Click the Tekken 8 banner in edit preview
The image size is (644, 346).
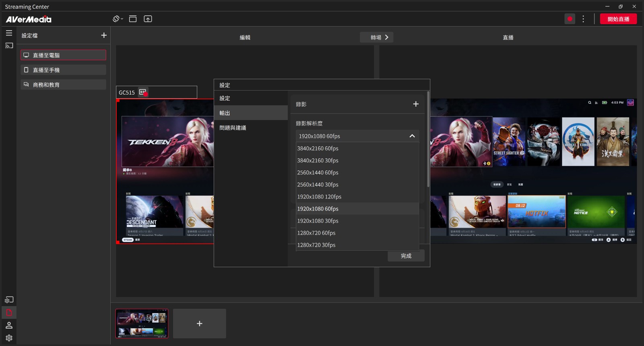(168, 142)
